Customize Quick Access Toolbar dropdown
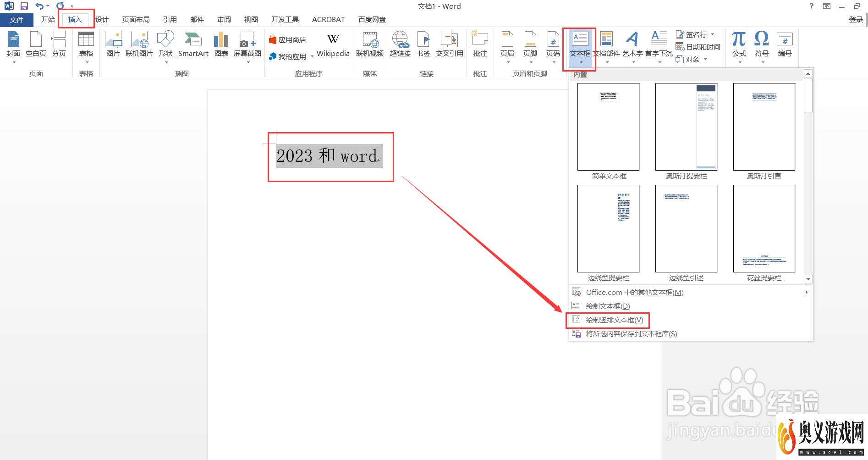Viewport: 868px width, 460px height. coord(72,6)
